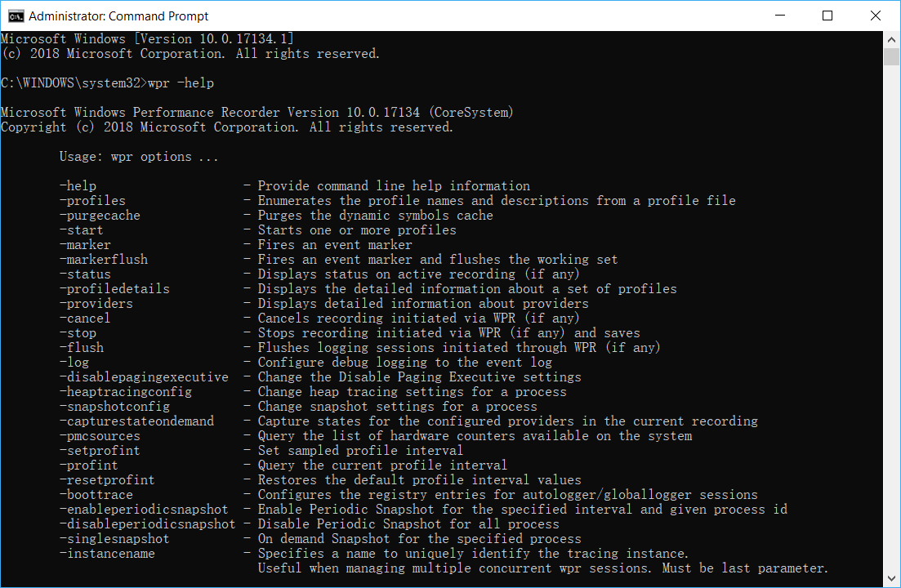The height and width of the screenshot is (588, 901).
Task: Click the 'wpr -help' command text
Action: click(181, 83)
